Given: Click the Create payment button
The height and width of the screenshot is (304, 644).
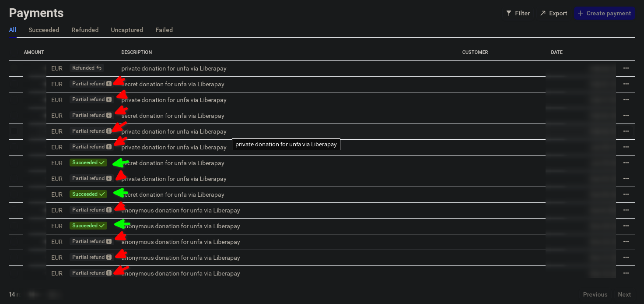Looking at the screenshot, I should pos(604,13).
